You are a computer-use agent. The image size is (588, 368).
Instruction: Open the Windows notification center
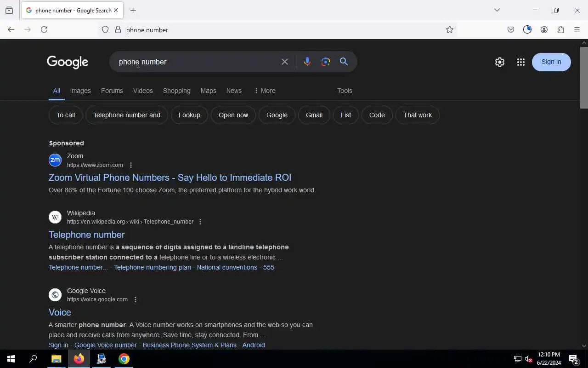point(574,359)
